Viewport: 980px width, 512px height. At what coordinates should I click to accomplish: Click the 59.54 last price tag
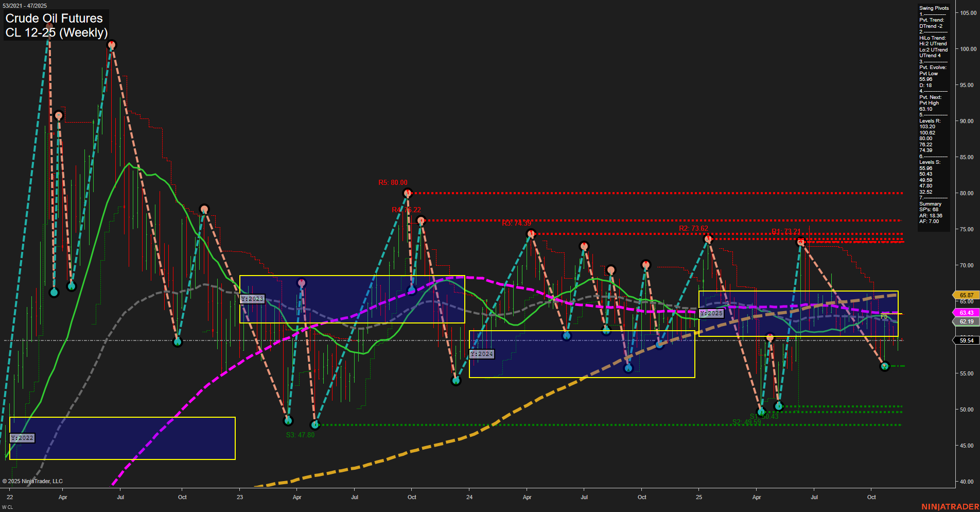tap(966, 340)
